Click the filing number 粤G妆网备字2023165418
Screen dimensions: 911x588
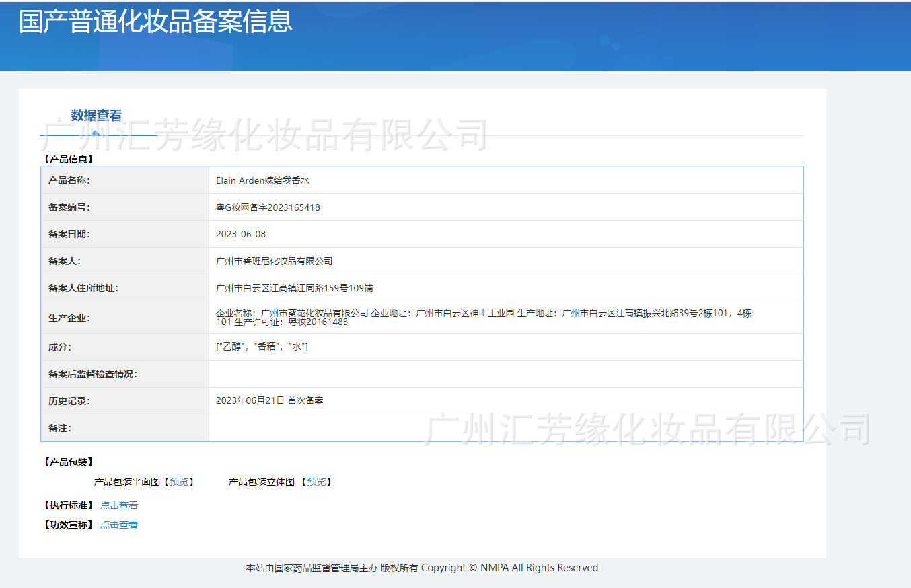[268, 207]
